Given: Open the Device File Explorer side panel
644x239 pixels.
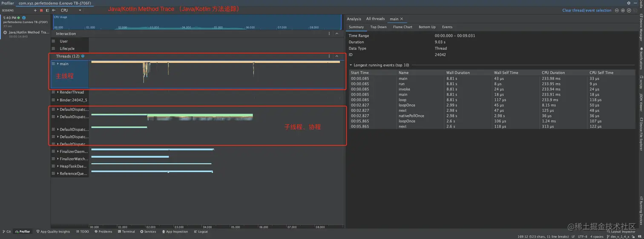Looking at the screenshot, I should [641, 134].
